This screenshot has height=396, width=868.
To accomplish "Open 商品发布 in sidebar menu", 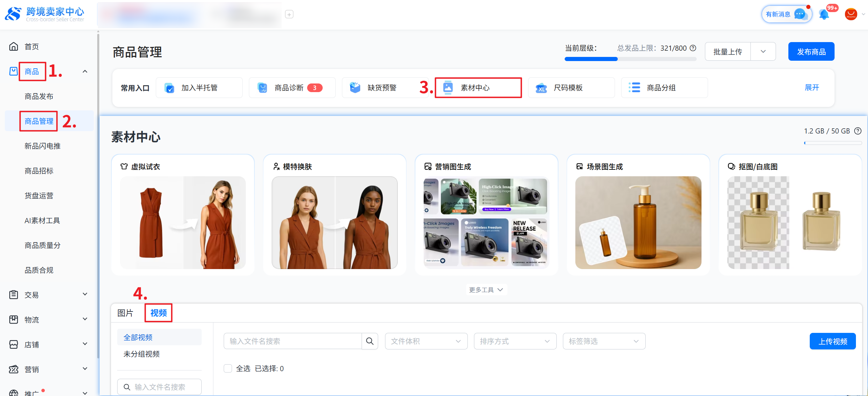I will (39, 96).
